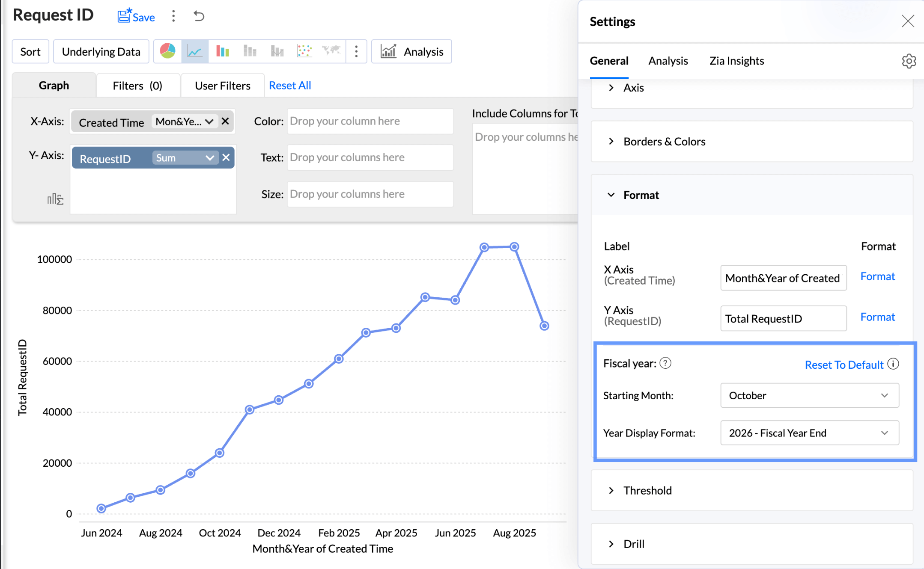Pick the scatter plot chart icon
The image size is (924, 569).
(x=304, y=51)
